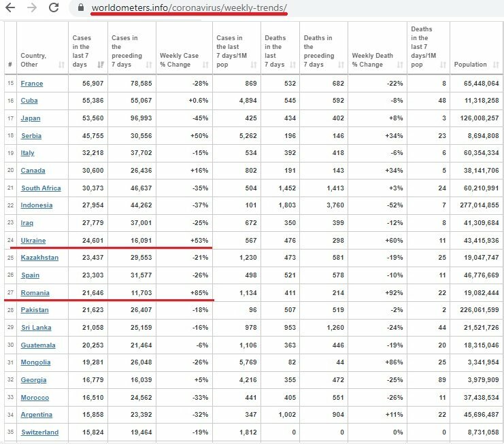Open the Pakistan country link

click(35, 310)
